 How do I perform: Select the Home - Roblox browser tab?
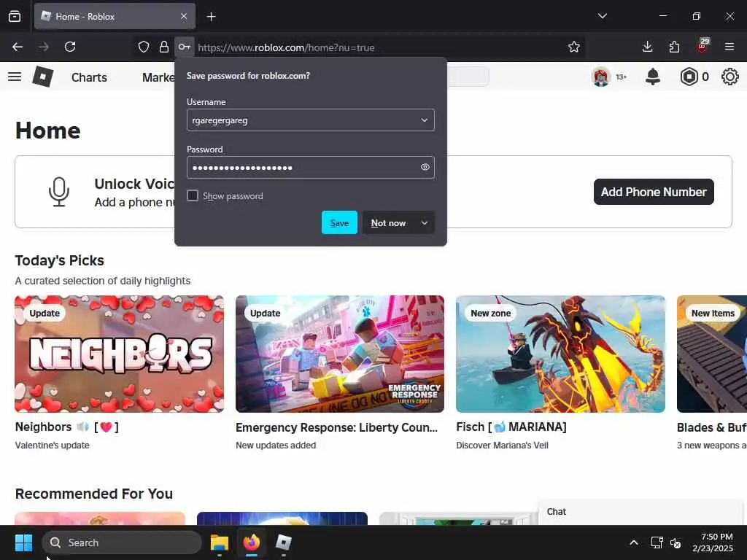[115, 17]
